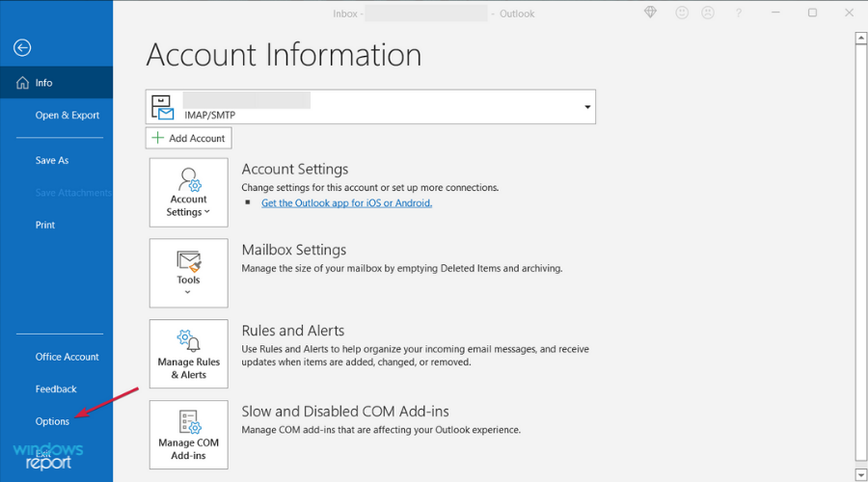The height and width of the screenshot is (482, 868).
Task: Open the Tools mailbox icon button
Action: click(189, 272)
